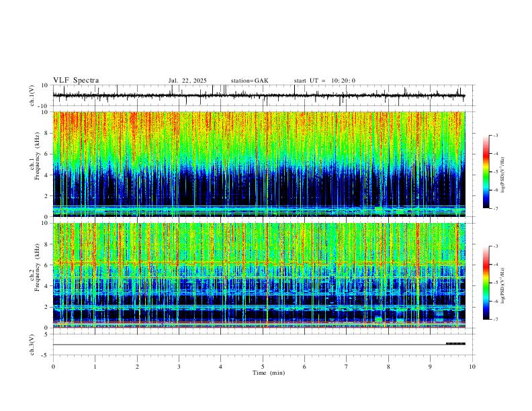Click the ch.1 PSD color bar
This screenshot has height=411, width=532.
coord(486,172)
